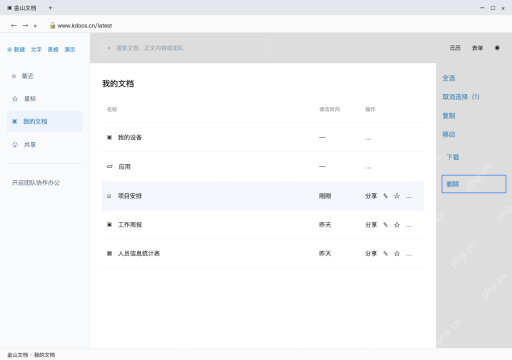The width and height of the screenshot is (512, 360).
Task: Star the 项目安排 file
Action: click(397, 196)
